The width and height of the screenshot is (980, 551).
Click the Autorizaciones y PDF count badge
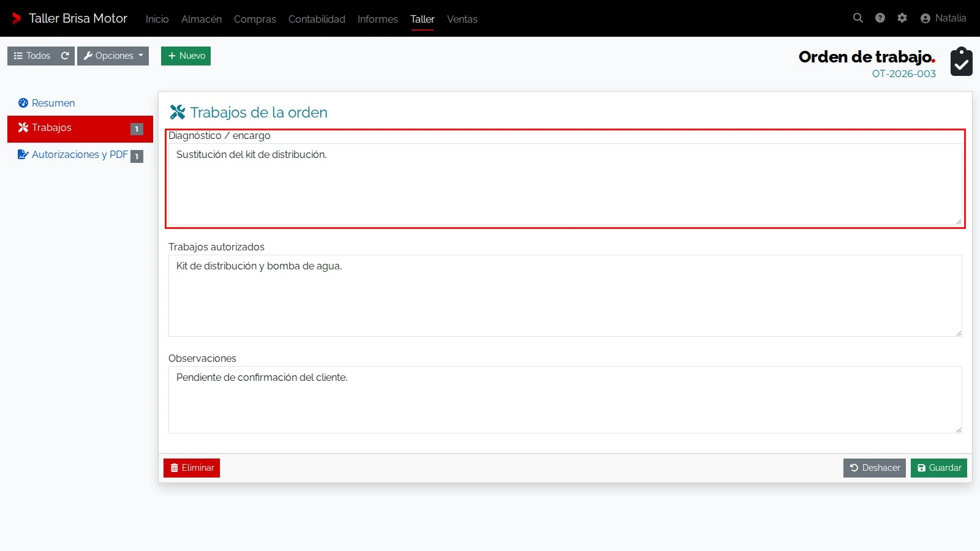[137, 156]
